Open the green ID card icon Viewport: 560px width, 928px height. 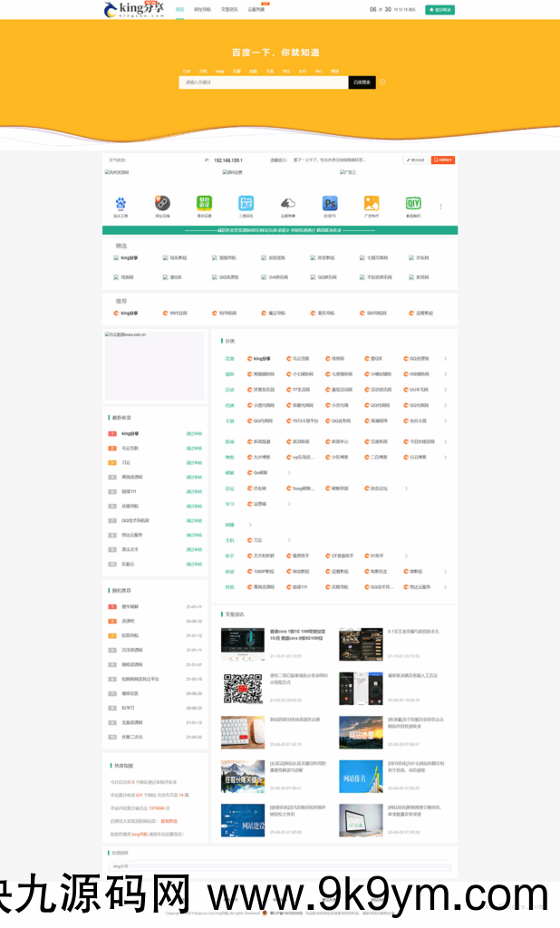click(204, 203)
